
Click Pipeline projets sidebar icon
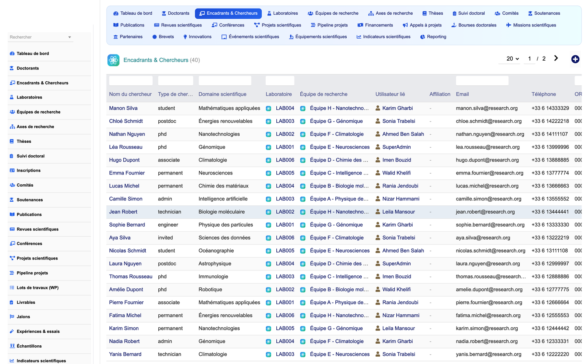tap(12, 273)
